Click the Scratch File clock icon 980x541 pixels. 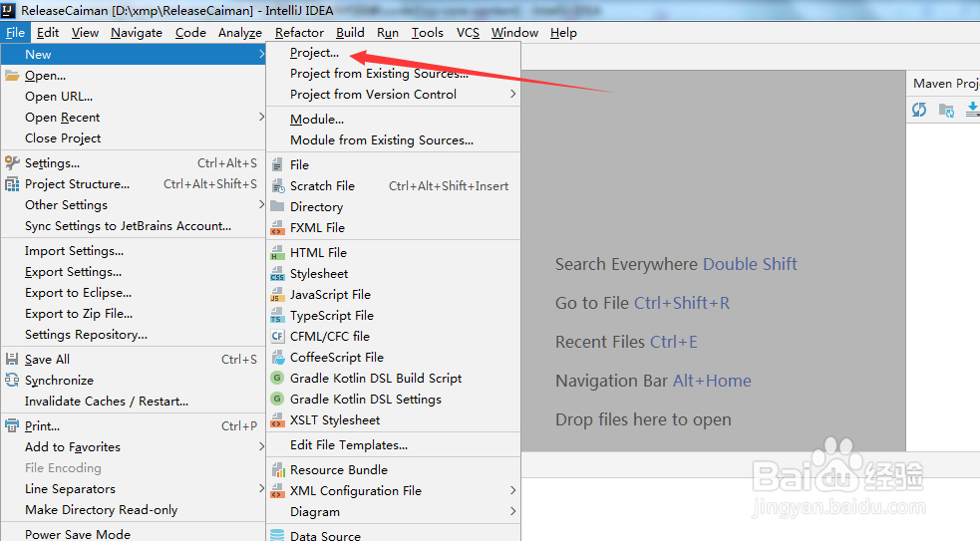click(277, 186)
